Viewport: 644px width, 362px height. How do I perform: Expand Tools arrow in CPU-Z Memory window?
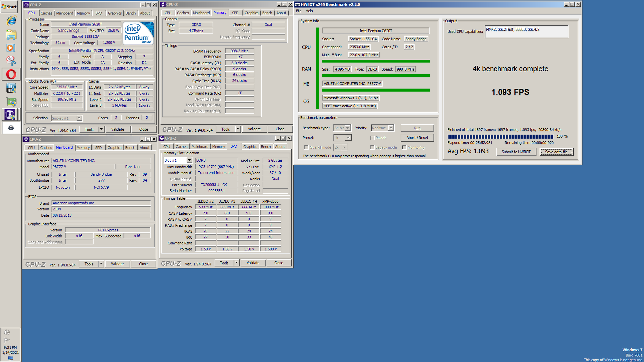coord(238,129)
